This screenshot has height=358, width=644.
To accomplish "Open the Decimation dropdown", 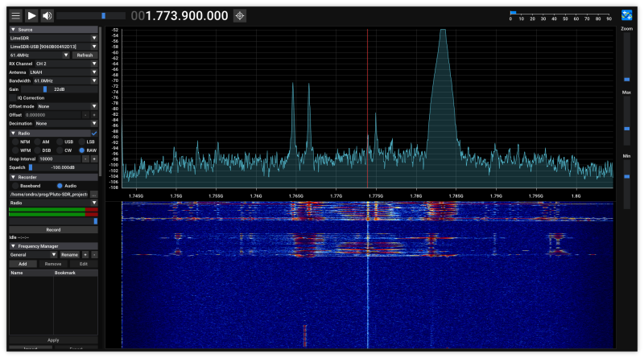I will (x=66, y=124).
